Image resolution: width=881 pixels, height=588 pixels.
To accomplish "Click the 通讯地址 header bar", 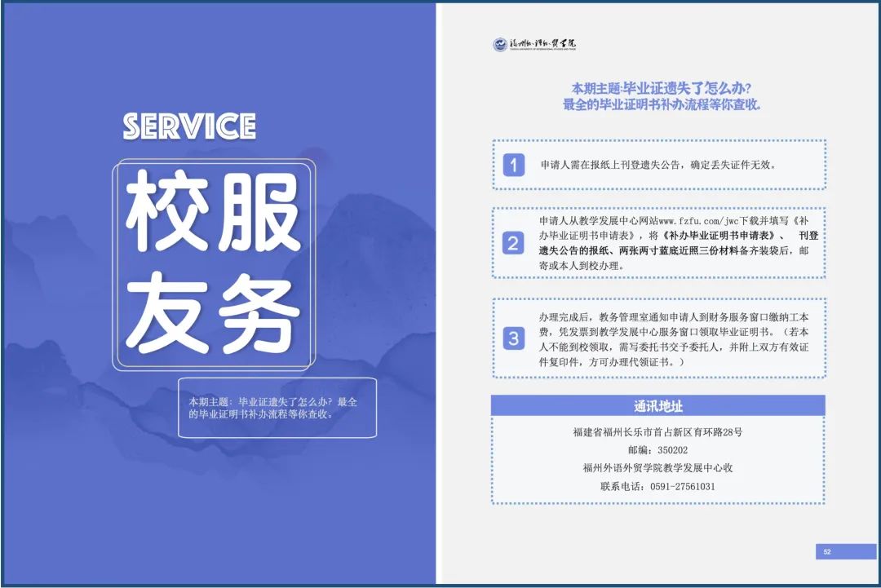I will point(657,406).
